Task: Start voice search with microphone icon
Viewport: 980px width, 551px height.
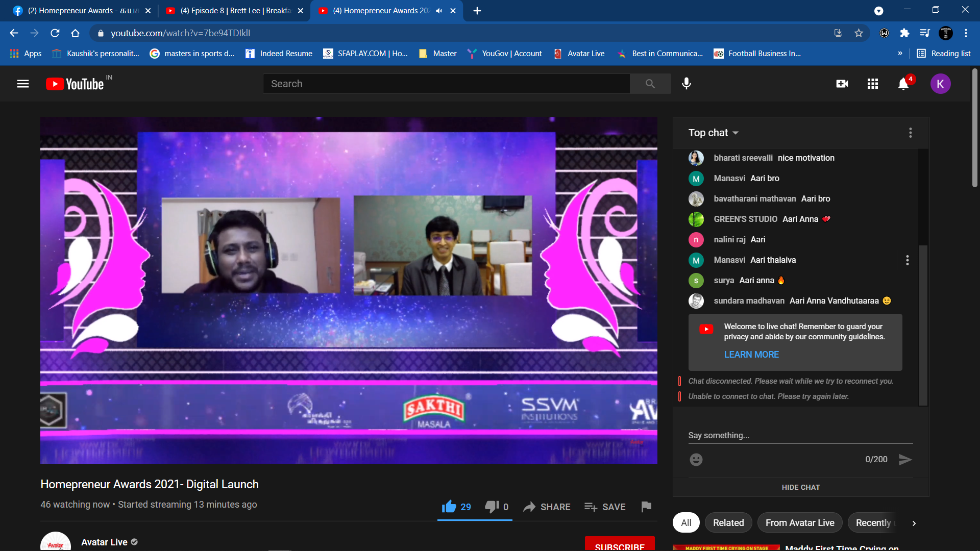Action: [687, 84]
